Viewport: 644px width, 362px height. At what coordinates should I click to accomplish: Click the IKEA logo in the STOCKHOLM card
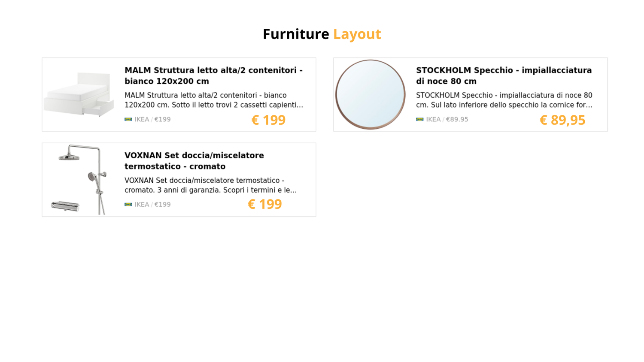coord(419,119)
